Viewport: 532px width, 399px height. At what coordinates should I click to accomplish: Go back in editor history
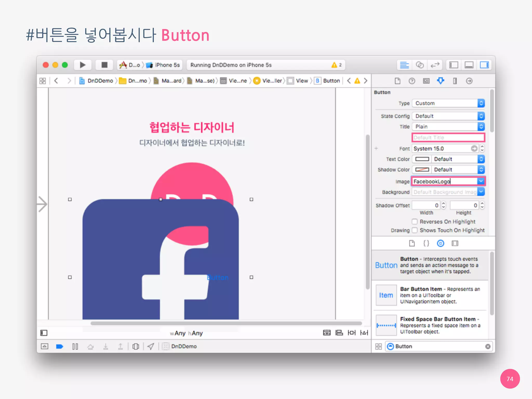[x=56, y=81]
